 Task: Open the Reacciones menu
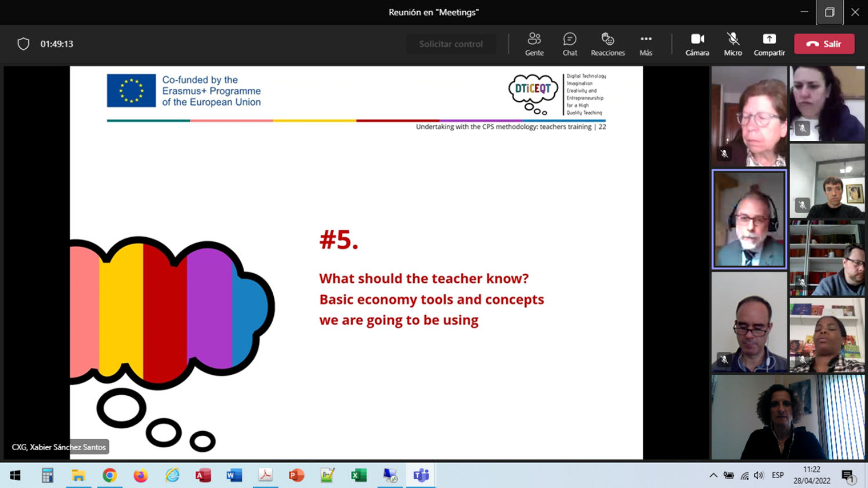pyautogui.click(x=607, y=44)
